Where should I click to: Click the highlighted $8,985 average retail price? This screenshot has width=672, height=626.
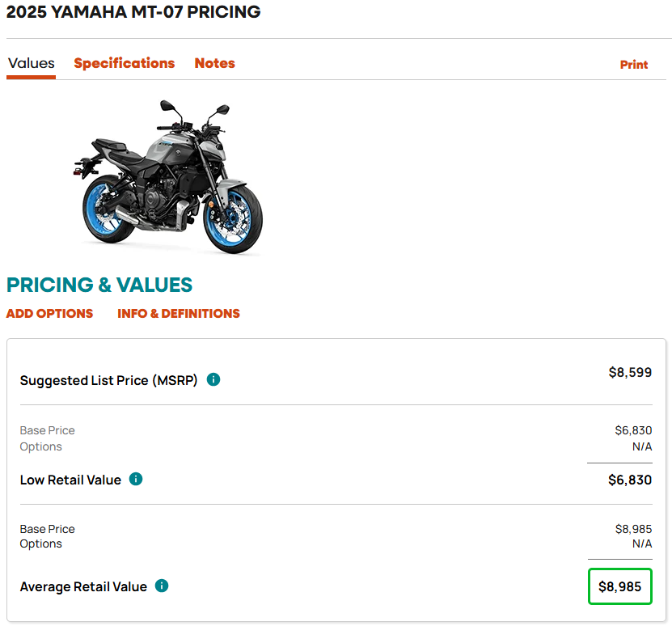(620, 586)
